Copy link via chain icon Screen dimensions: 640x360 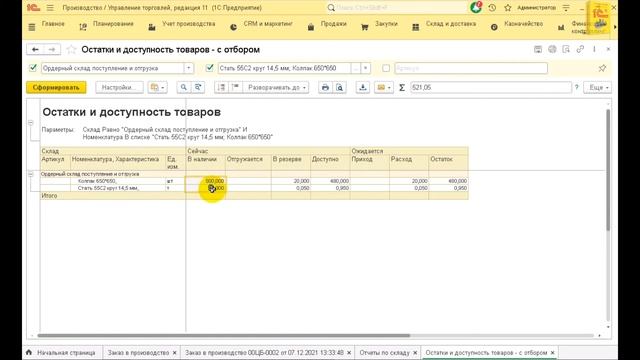(580, 49)
